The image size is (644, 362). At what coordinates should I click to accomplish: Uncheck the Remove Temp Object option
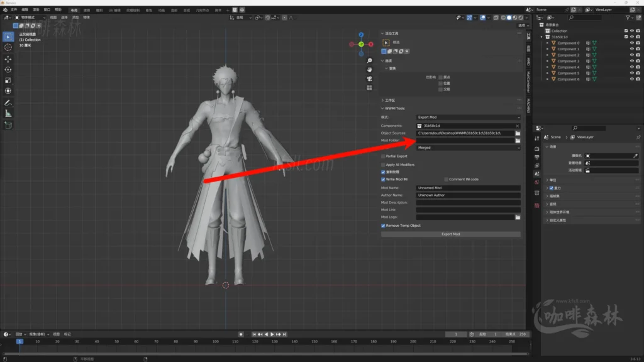[x=384, y=226]
